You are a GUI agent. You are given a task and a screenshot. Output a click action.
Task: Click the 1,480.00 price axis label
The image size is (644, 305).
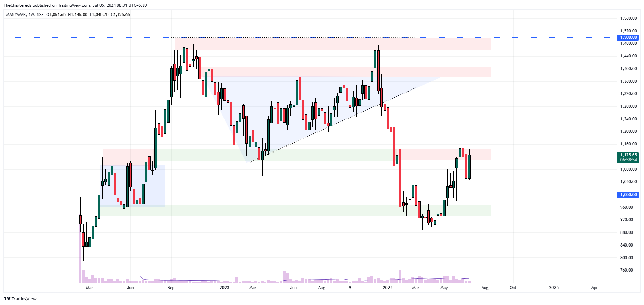pos(628,43)
